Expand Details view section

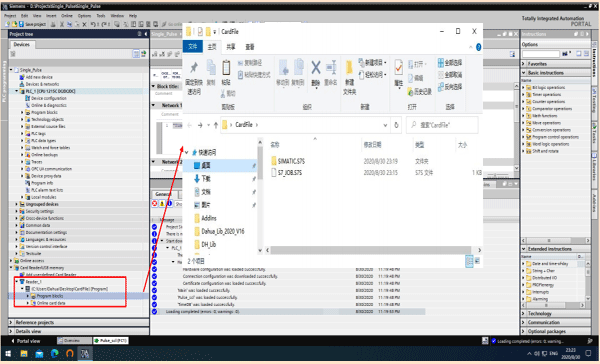coord(11,331)
